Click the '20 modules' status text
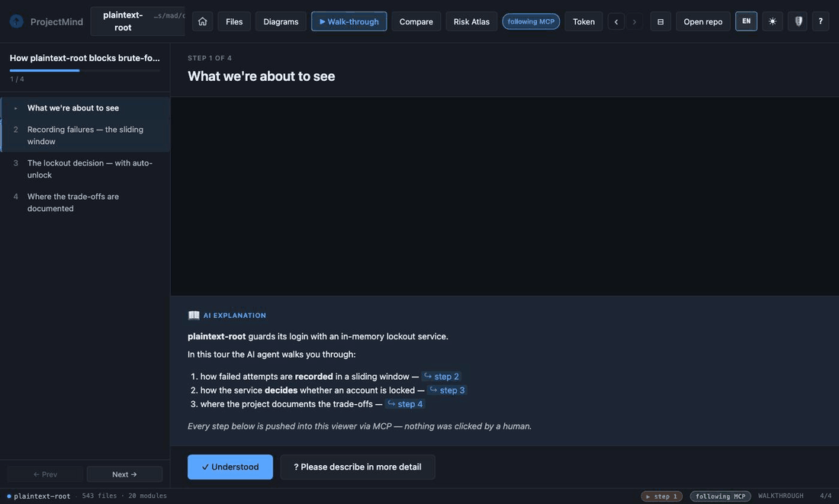The image size is (839, 504). [147, 496]
